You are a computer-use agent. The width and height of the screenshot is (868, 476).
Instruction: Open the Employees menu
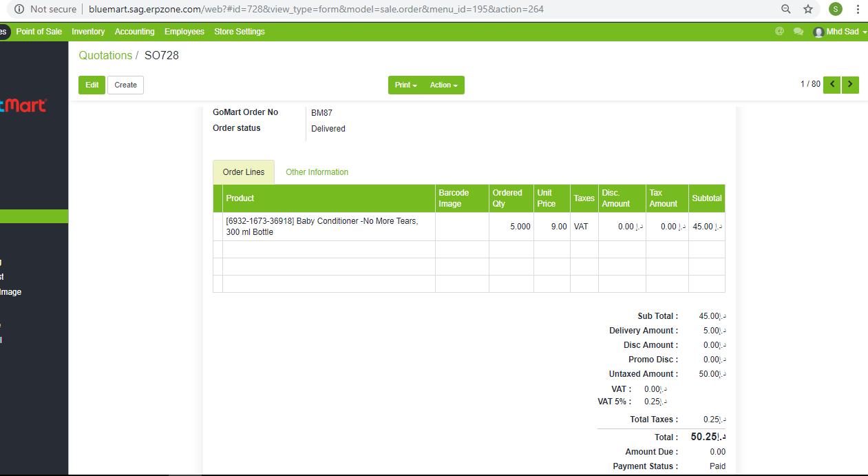(184, 32)
